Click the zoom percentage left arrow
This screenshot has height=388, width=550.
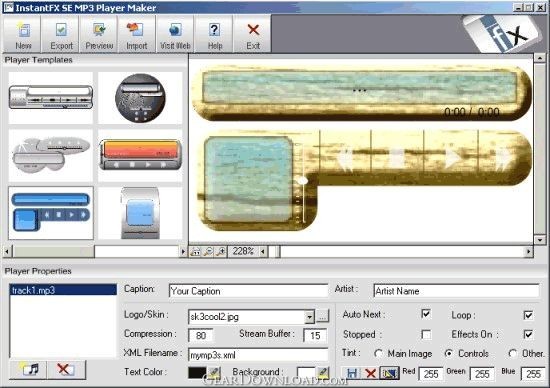[263, 252]
